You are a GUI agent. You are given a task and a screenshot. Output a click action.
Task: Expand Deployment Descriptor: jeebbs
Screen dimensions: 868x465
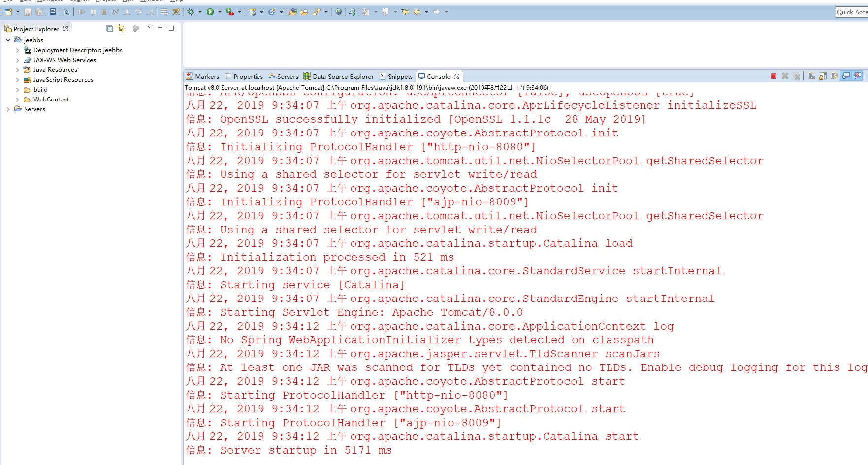click(18, 50)
